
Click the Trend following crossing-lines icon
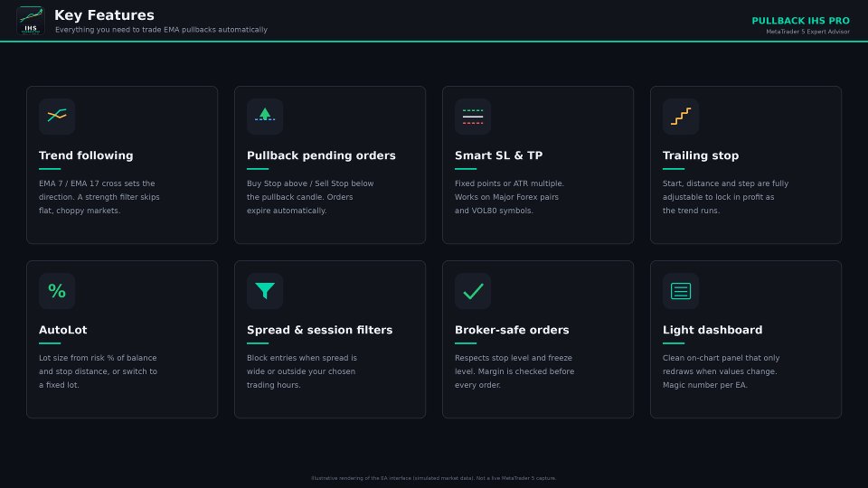(x=57, y=117)
